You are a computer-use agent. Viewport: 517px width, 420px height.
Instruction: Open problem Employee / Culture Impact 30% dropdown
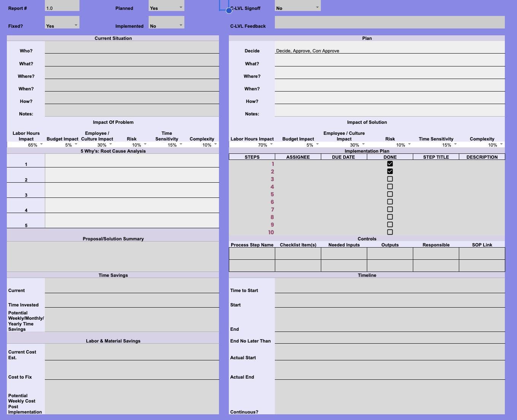point(111,144)
